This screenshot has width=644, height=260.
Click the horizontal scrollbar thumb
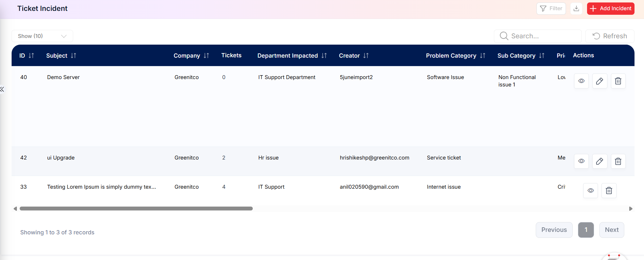[x=136, y=209]
